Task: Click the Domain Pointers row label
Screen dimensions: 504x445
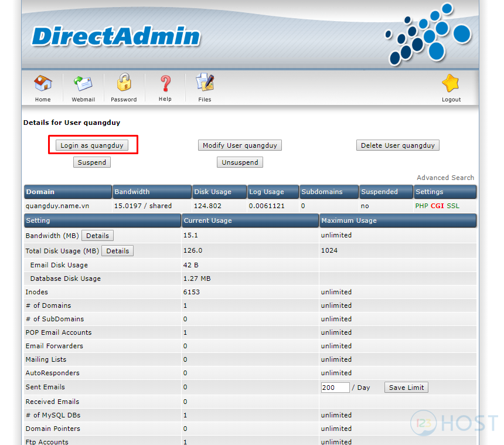Action: click(53, 429)
